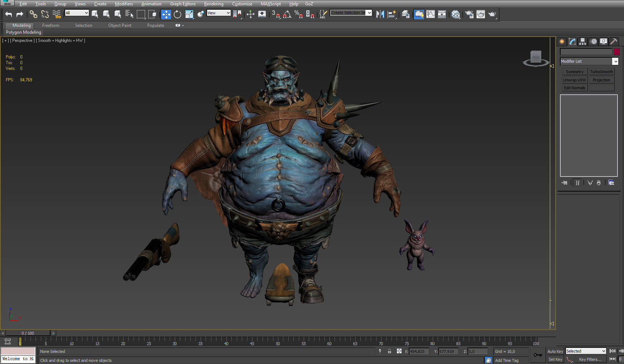Open the Rendering menu
This screenshot has width=624, height=364.
213,4
